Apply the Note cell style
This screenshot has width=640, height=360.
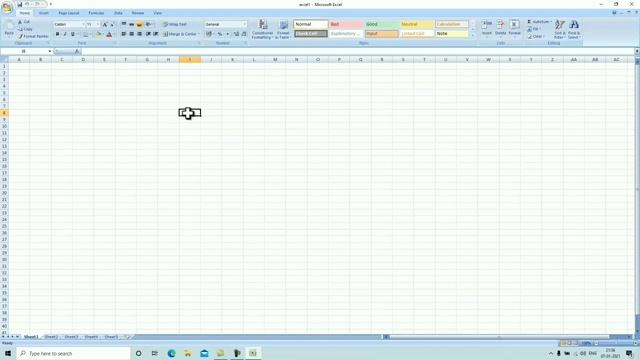452,34
